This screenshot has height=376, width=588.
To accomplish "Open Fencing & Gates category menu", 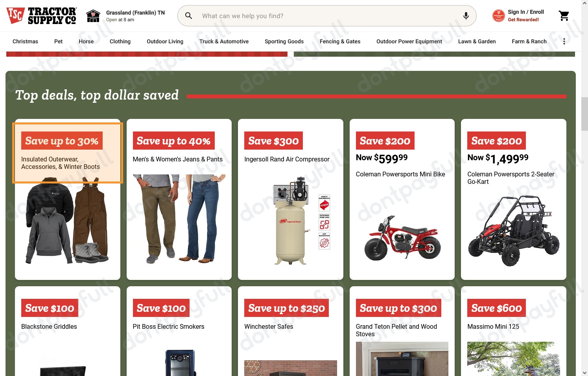I will [x=340, y=41].
